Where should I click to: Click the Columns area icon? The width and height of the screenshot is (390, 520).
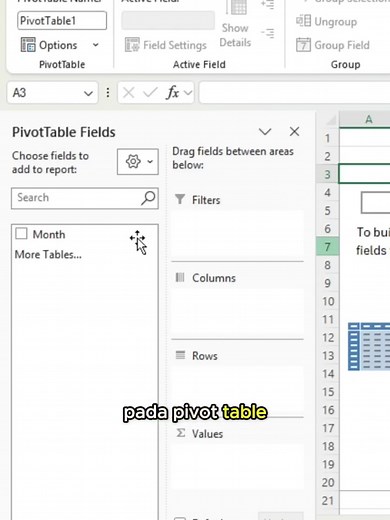[180, 277]
